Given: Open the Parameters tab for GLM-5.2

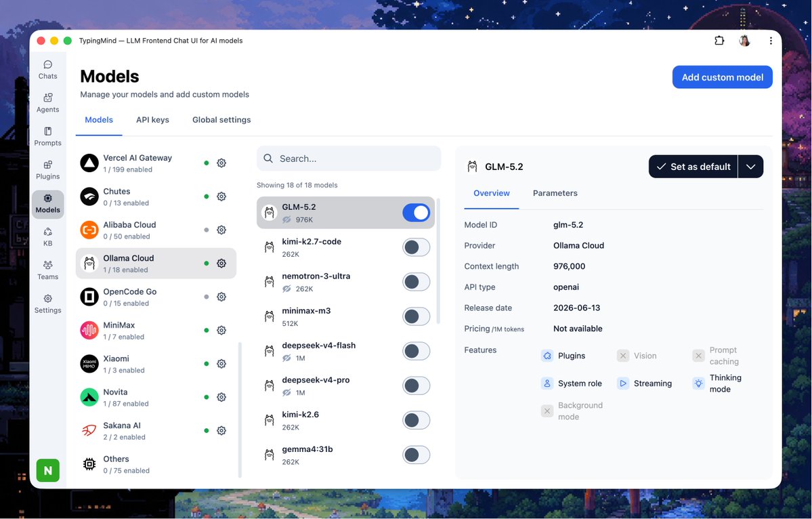Looking at the screenshot, I should (x=555, y=193).
